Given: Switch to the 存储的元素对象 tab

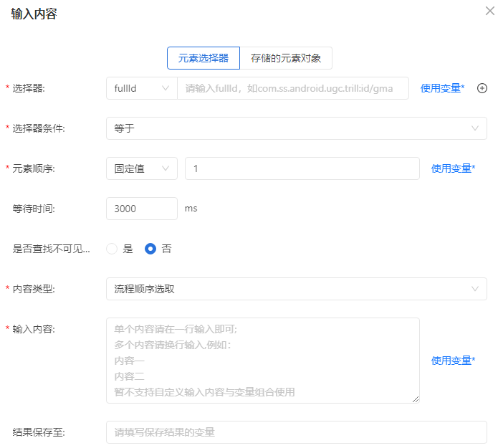Looking at the screenshot, I should tap(286, 58).
